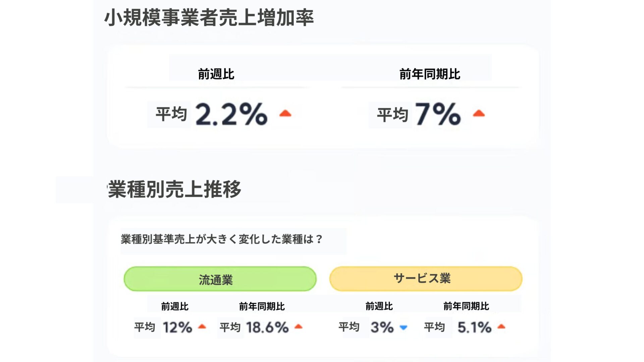Click the 18.6% value under 流通業

click(267, 327)
